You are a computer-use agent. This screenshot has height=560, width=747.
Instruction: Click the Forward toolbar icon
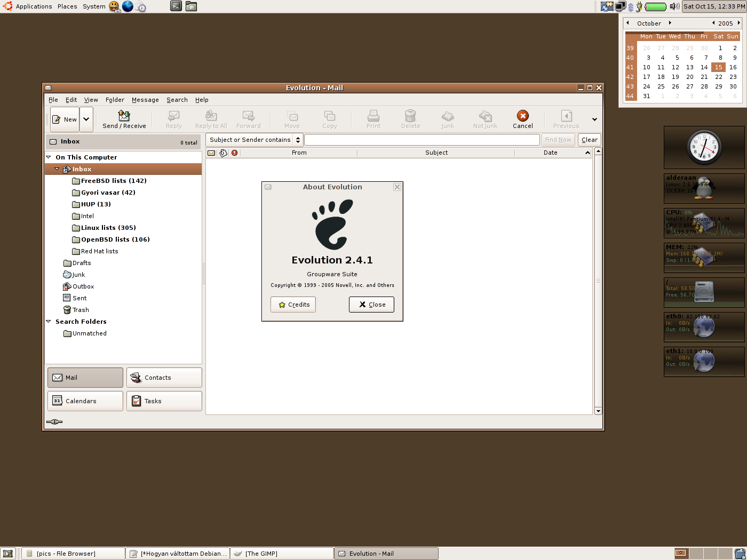point(249,116)
